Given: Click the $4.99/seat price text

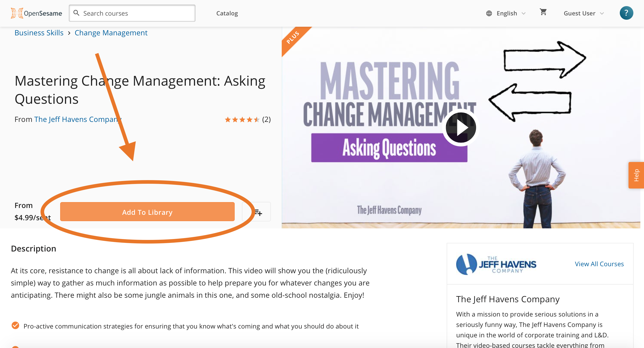Looking at the screenshot, I should click(33, 217).
